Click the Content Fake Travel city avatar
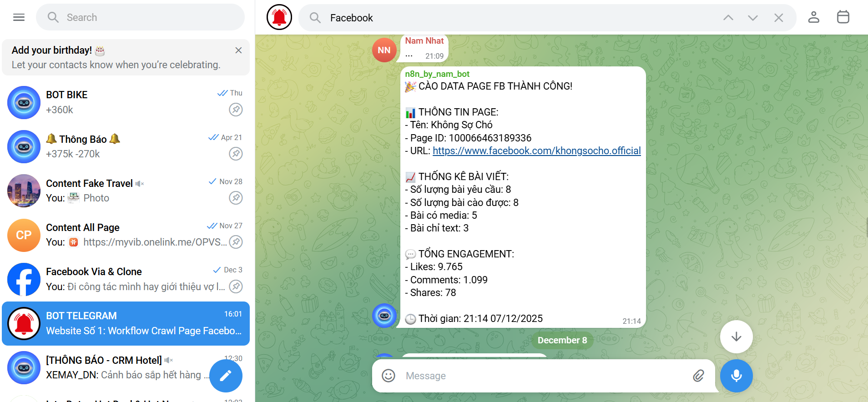This screenshot has height=402, width=868. pyautogui.click(x=24, y=191)
